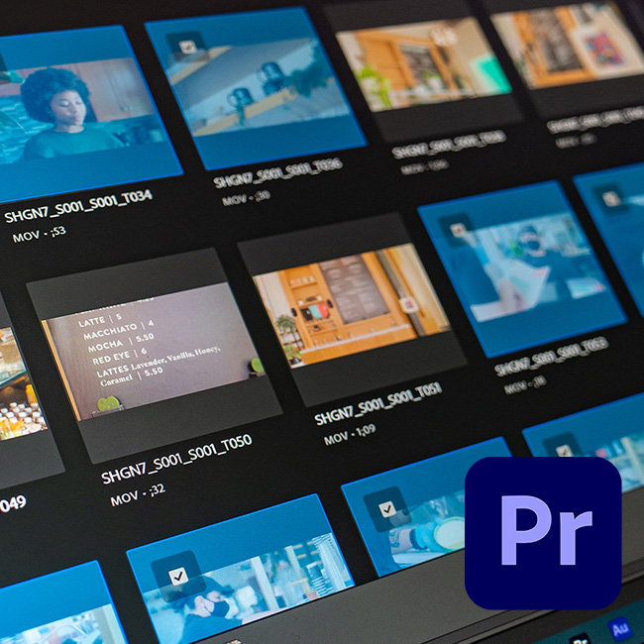
Task: Click the duration text MOV • ;30
Action: [246, 198]
